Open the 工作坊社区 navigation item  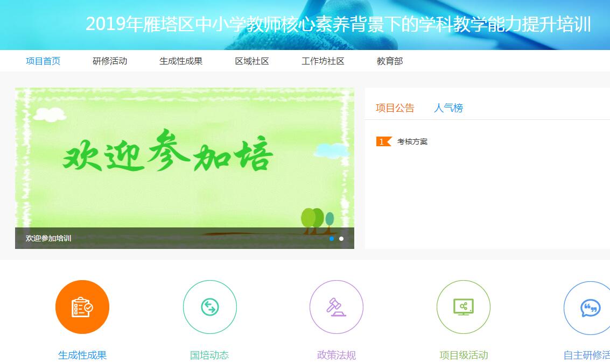coord(322,61)
